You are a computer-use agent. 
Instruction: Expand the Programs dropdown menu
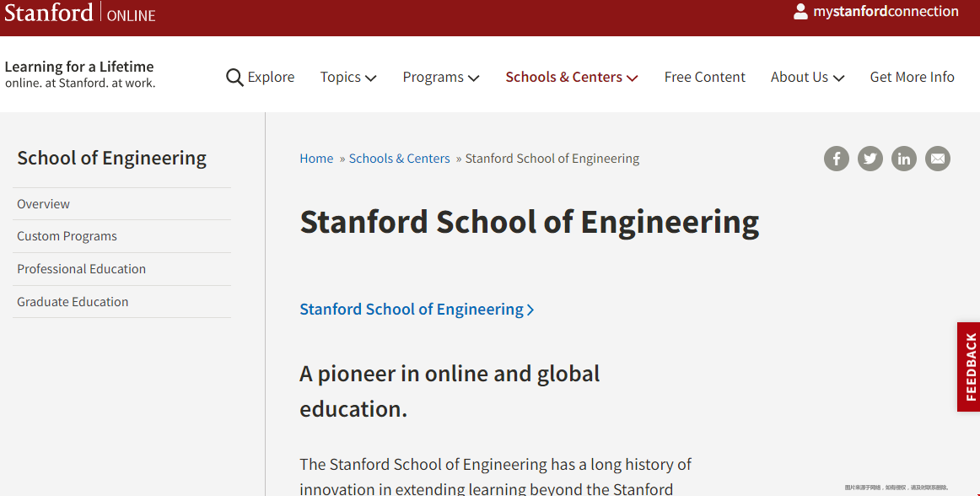coord(440,77)
